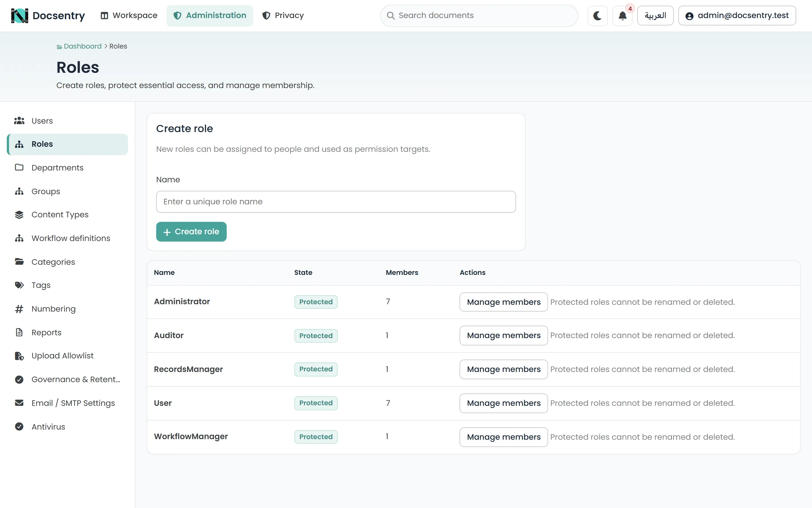Open Departments in sidebar

click(67, 168)
